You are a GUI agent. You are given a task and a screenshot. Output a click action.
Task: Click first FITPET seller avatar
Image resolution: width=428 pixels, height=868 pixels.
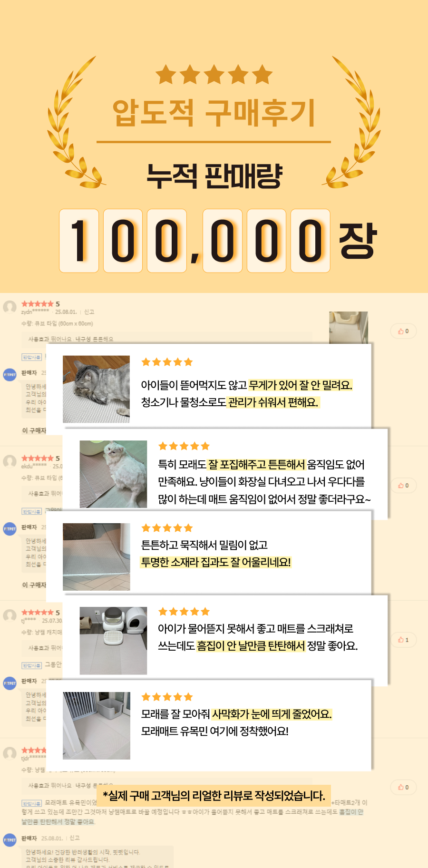click(x=10, y=375)
